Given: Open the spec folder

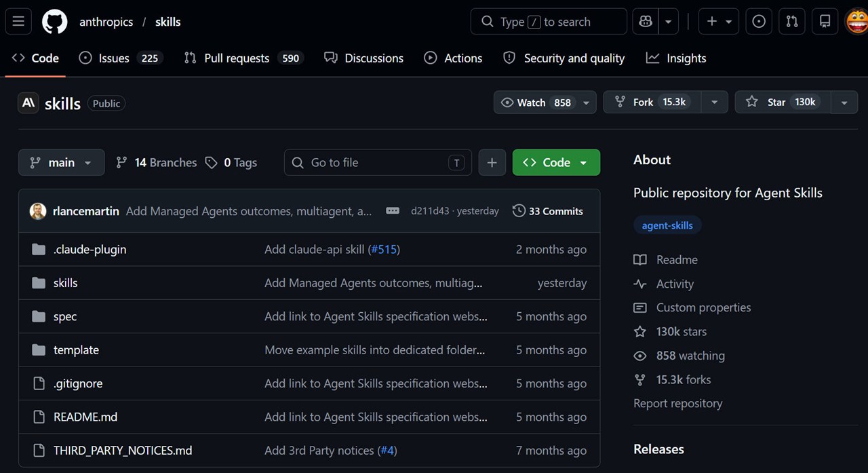Looking at the screenshot, I should [x=65, y=316].
